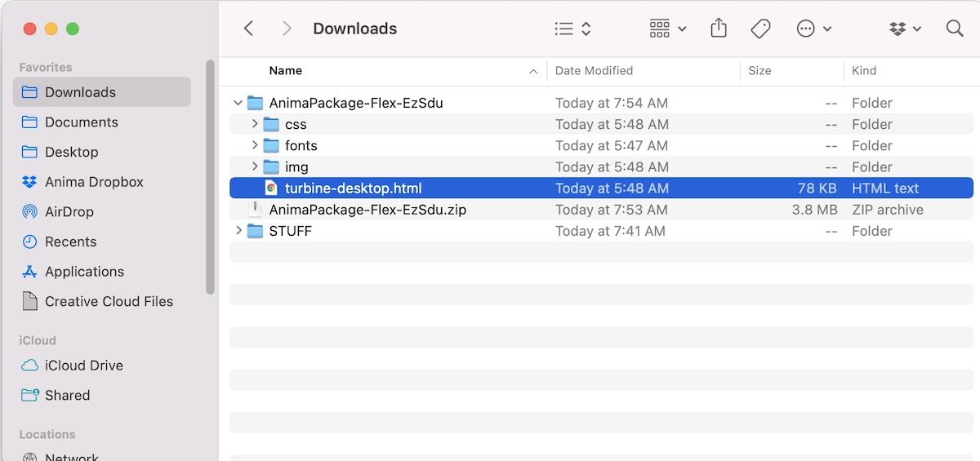This screenshot has height=461, width=980.
Task: Expand the css folder
Action: (255, 125)
